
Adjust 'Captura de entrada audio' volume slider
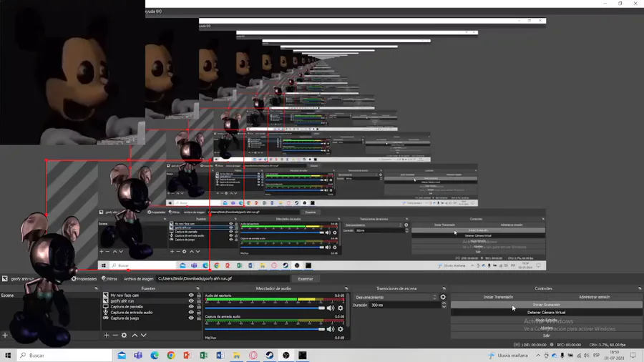[265, 329]
